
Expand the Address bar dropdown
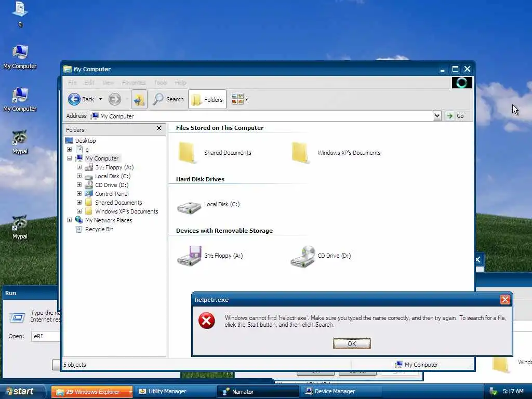point(437,116)
